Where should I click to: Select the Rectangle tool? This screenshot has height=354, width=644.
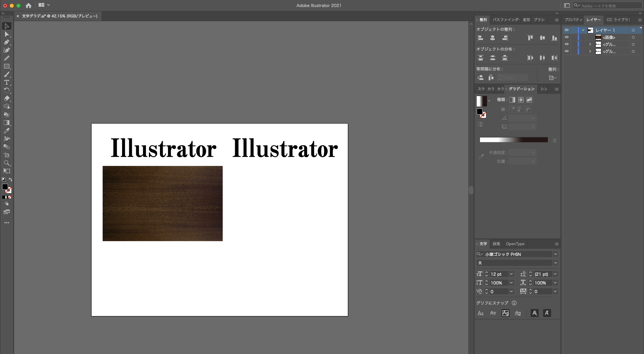pos(7,67)
